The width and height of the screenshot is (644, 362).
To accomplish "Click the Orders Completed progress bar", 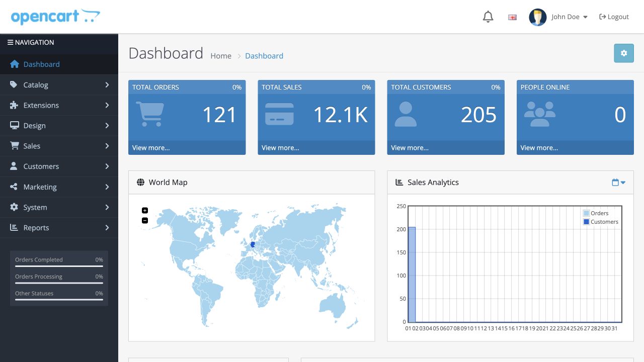I will coord(59,266).
